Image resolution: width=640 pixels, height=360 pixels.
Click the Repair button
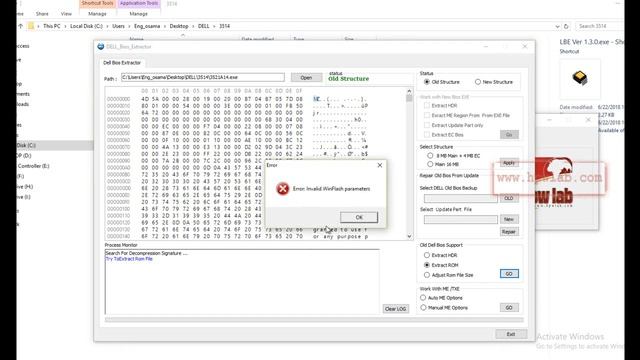[x=509, y=231]
